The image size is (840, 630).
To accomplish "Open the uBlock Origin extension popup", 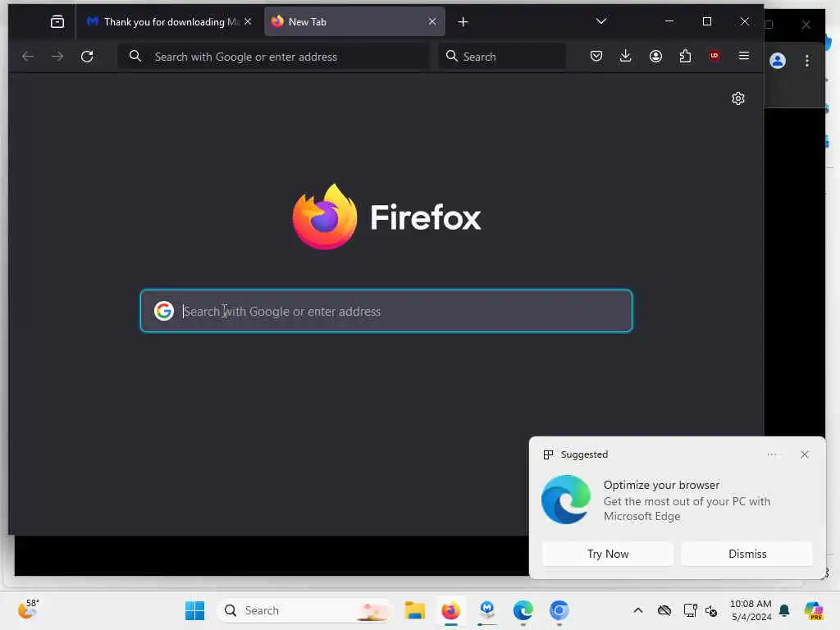I will (x=714, y=56).
